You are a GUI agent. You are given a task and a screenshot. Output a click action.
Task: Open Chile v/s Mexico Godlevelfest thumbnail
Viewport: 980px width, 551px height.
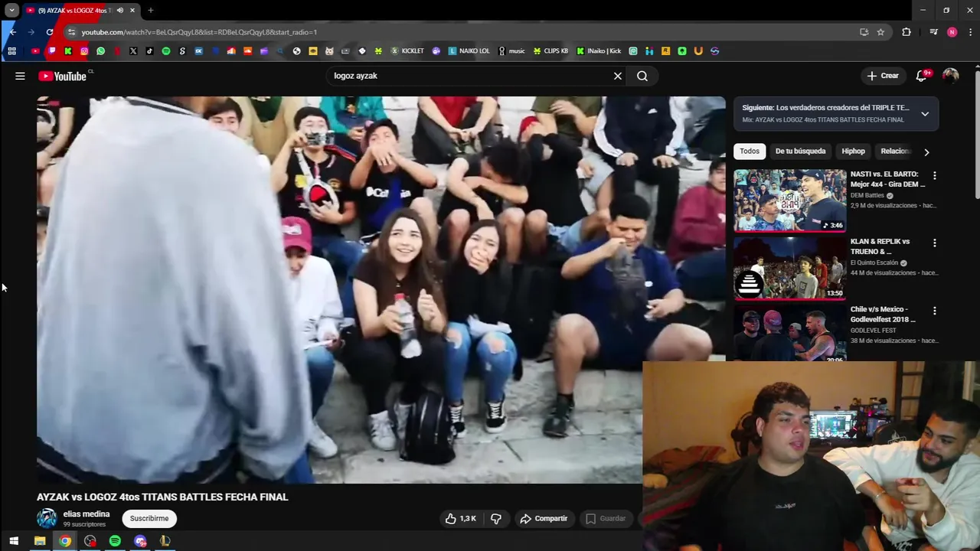coord(790,334)
